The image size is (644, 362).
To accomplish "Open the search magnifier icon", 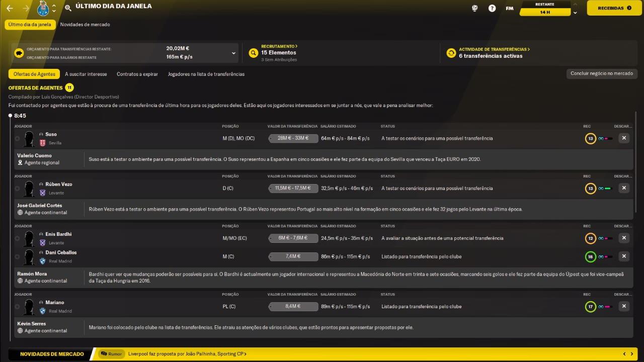I will tap(68, 8).
